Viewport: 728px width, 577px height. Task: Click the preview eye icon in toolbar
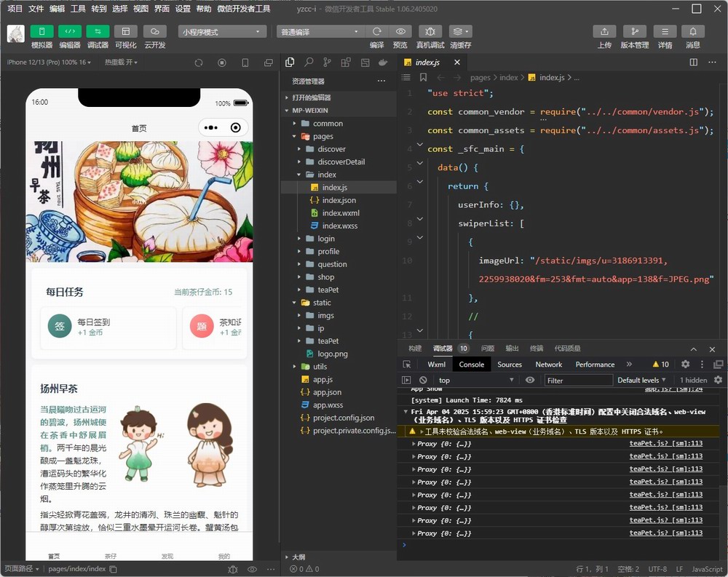point(400,31)
